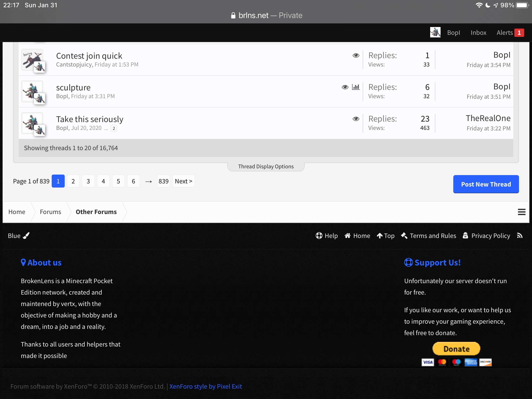
Task: Go to page 6 of threads
Action: (x=134, y=181)
